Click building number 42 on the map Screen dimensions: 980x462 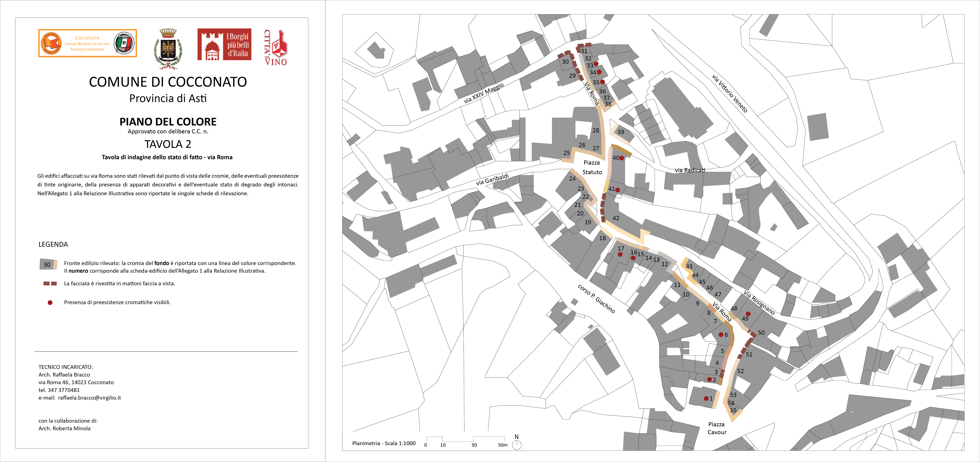616,218
